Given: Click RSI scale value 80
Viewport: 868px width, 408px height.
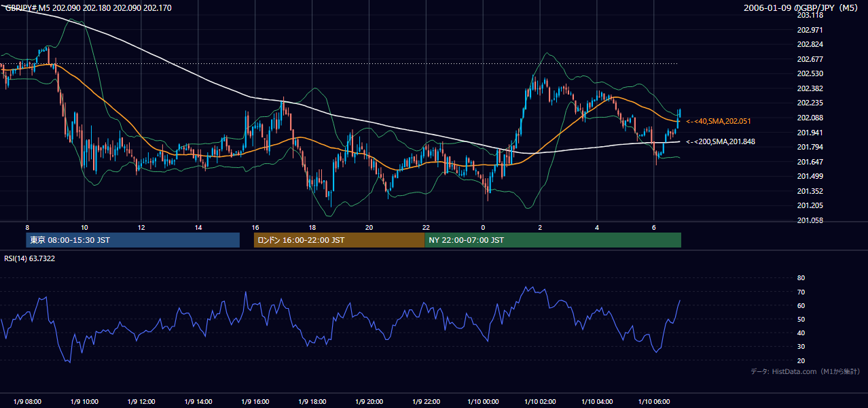Looking at the screenshot, I should [x=801, y=278].
